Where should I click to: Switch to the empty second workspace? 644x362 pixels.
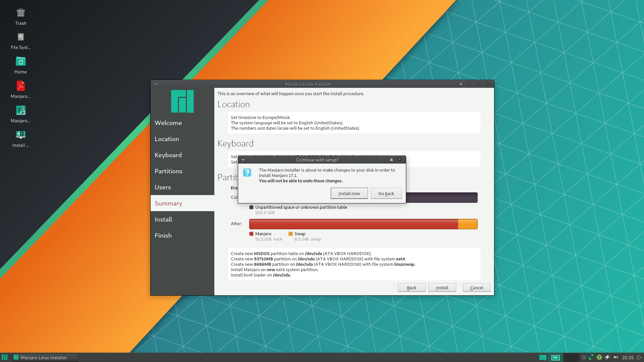point(571,358)
